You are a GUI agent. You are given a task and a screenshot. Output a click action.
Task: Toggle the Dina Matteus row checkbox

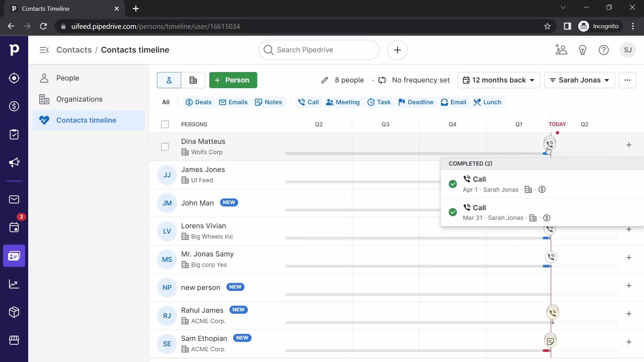pos(165,146)
